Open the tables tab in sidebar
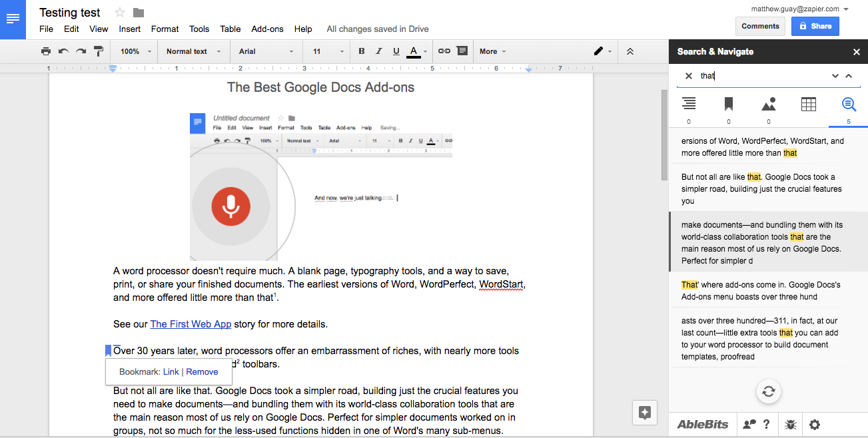The image size is (868, 438). (808, 105)
